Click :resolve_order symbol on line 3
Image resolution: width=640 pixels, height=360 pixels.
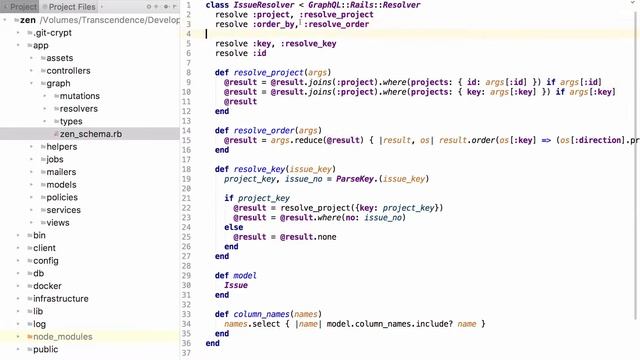pyautogui.click(x=336, y=24)
